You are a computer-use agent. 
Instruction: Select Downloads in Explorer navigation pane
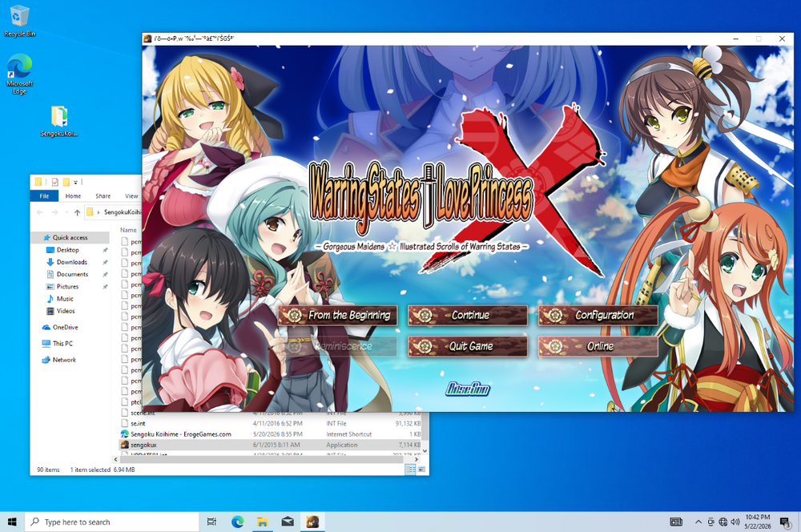pyautogui.click(x=71, y=262)
